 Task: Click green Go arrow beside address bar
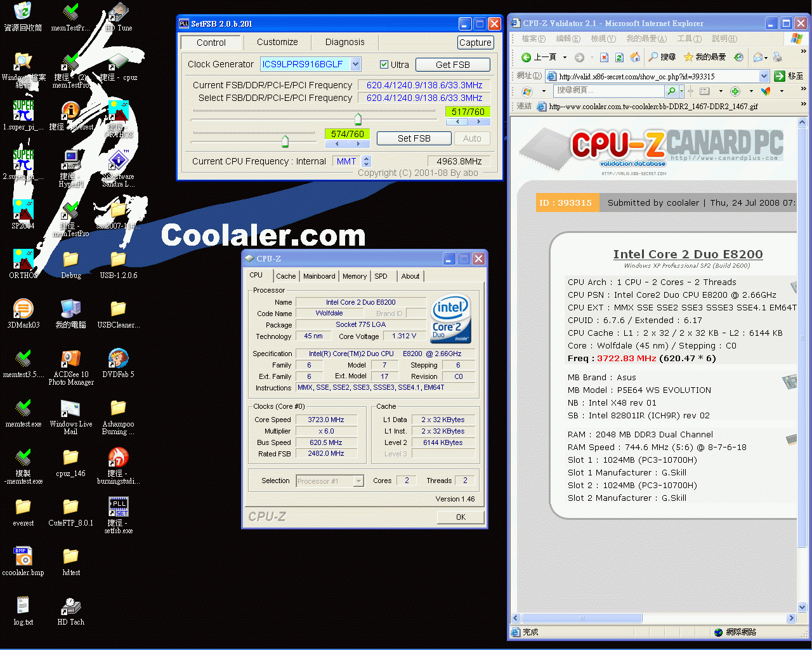pos(780,76)
